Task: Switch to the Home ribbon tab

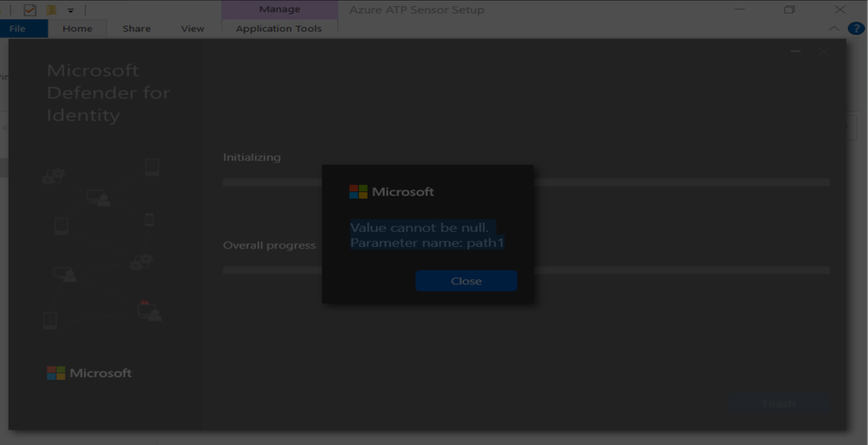Action: click(77, 28)
